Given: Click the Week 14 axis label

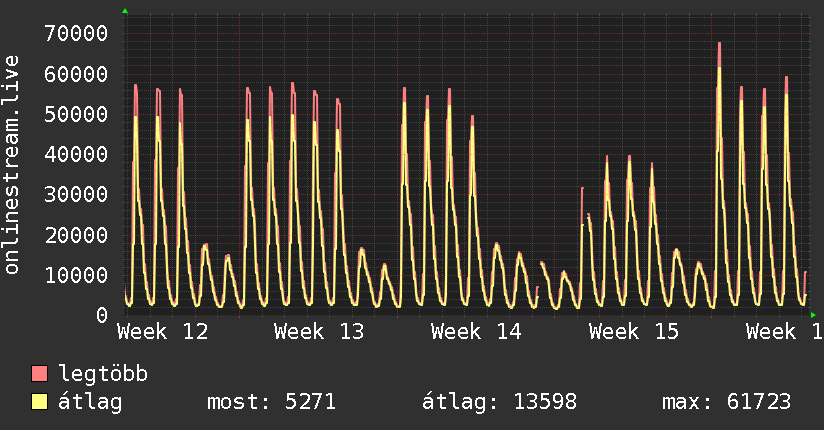Looking at the screenshot, I should tap(476, 332).
